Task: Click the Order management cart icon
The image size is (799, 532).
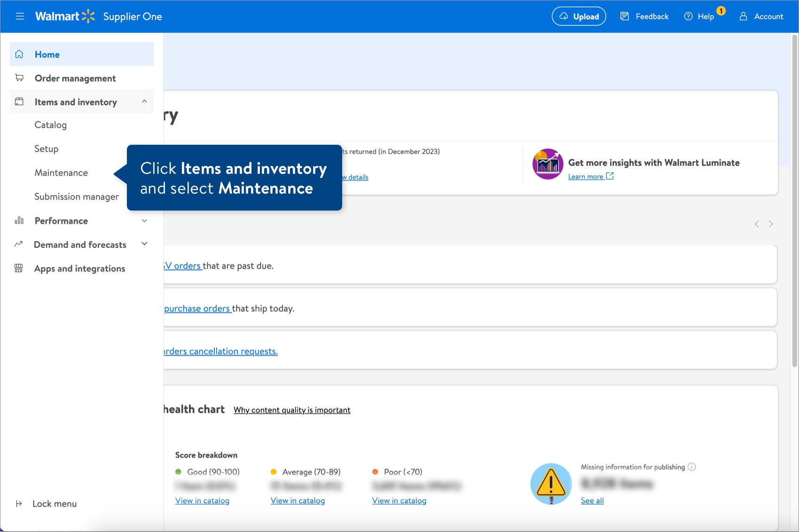Action: pos(19,78)
